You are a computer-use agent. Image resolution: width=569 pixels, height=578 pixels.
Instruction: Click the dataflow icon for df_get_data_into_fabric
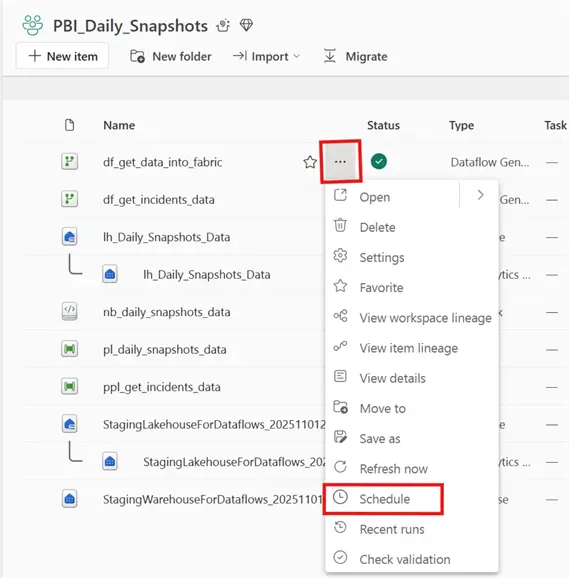pyautogui.click(x=69, y=162)
